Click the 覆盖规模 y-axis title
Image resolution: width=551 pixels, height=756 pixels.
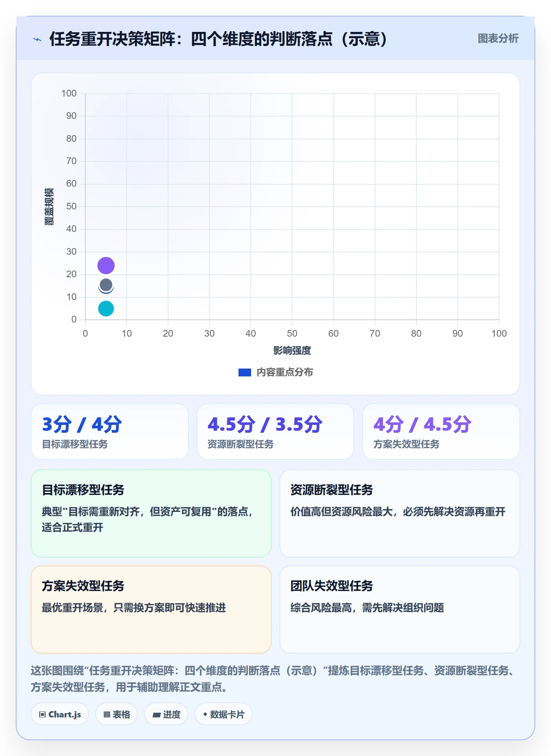[49, 206]
